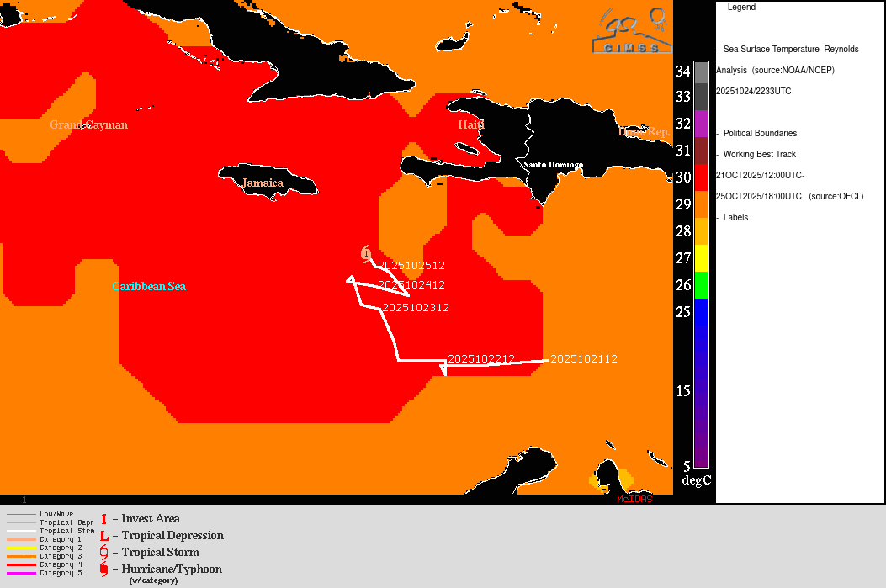Click the Political Boundaries legend entry
This screenshot has height=588, width=886.
[760, 134]
